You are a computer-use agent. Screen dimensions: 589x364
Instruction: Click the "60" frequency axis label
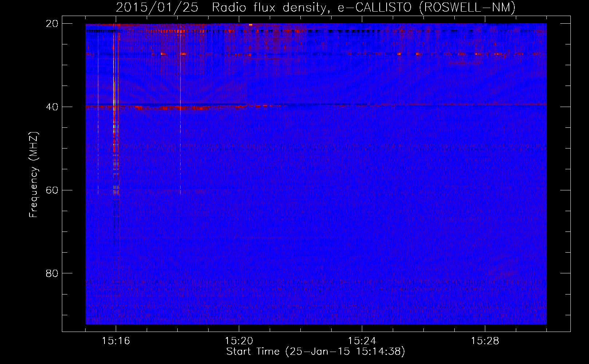(52, 190)
